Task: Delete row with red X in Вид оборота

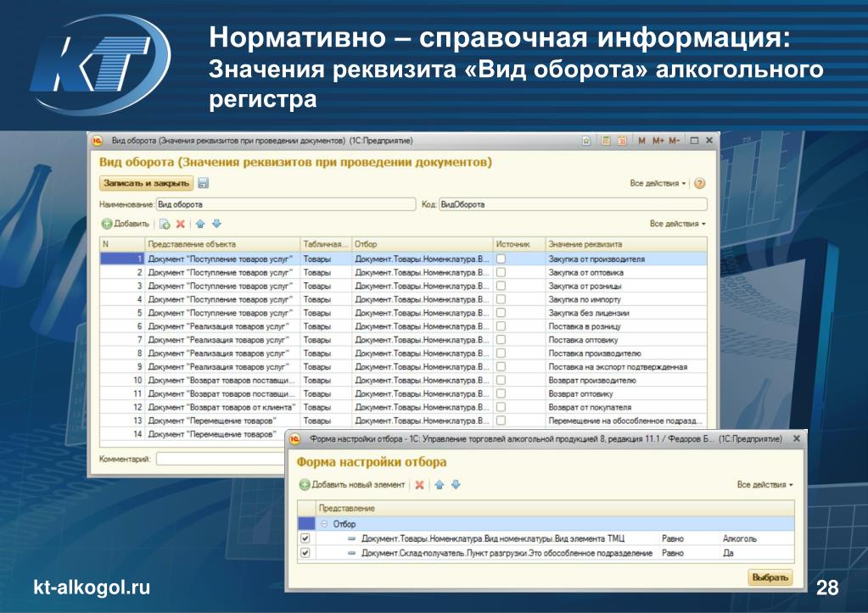Action: [x=181, y=224]
